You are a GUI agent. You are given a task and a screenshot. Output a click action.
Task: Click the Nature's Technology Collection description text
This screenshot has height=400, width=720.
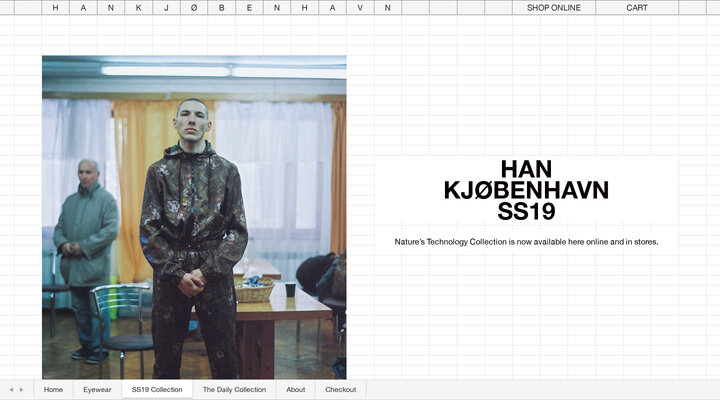tap(526, 242)
